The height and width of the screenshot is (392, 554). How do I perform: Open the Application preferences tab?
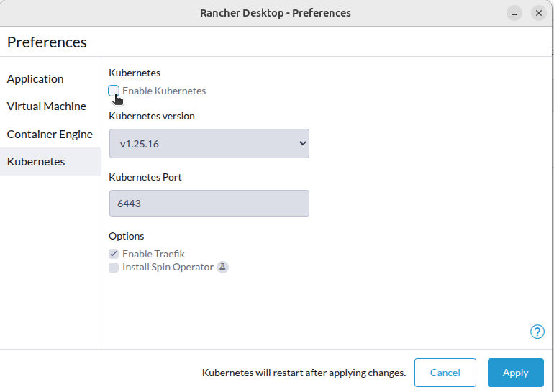tap(35, 78)
